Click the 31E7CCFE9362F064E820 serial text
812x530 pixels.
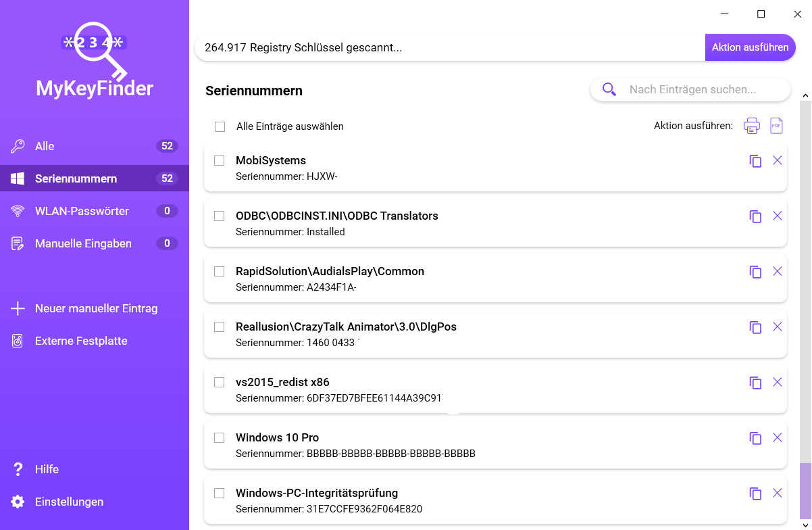coord(329,509)
